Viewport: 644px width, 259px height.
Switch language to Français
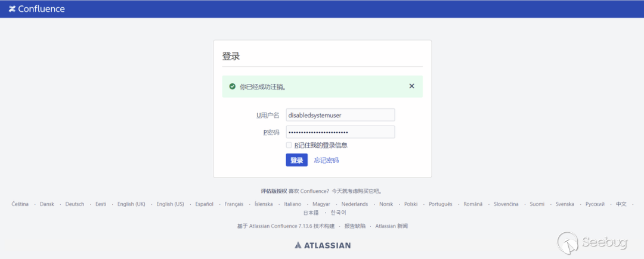tap(234, 204)
